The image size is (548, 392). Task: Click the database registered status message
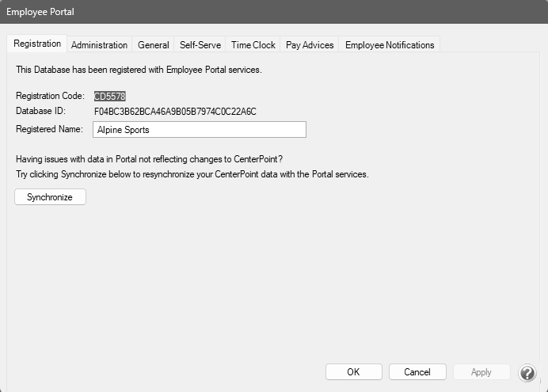click(x=139, y=70)
